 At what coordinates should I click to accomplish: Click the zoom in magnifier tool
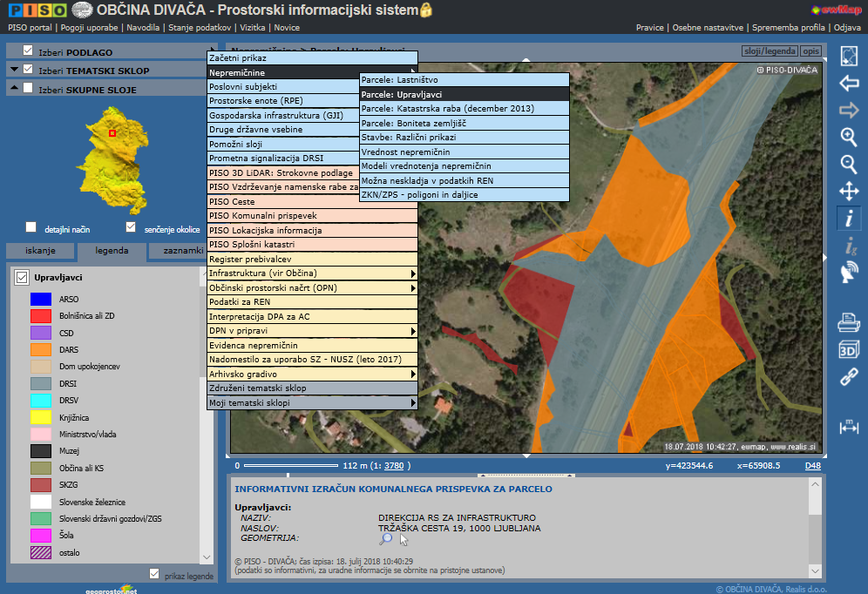(849, 137)
